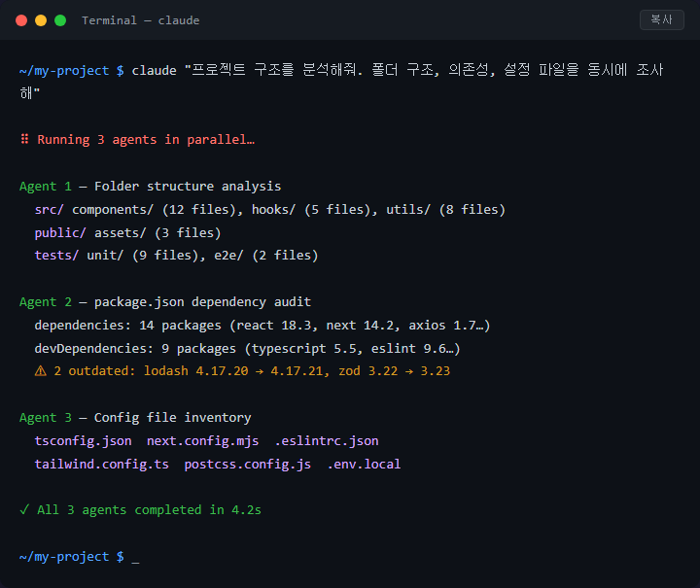
Task: Click 'All 3 agents completed in 4.2s'
Action: pos(149,510)
